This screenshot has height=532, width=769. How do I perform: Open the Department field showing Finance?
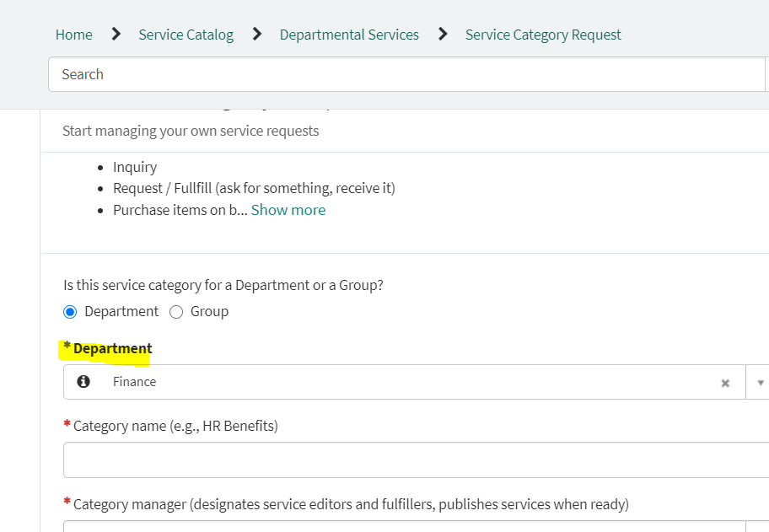[405, 382]
